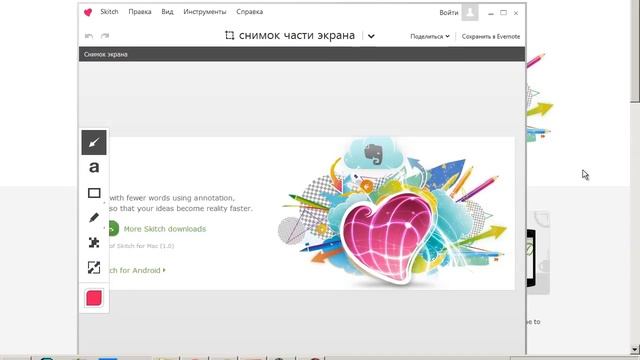
Task: Open the Поделиться share dropdown
Action: 430,36
